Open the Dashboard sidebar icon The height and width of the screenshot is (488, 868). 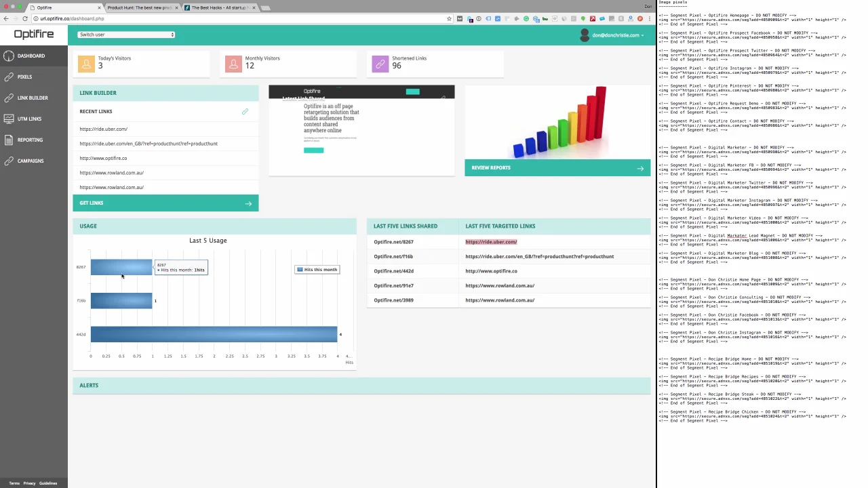tap(8, 56)
